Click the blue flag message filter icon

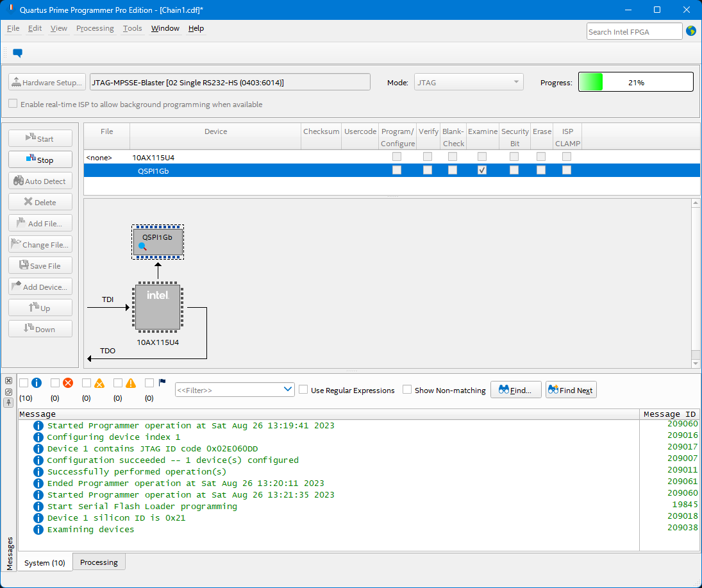pyautogui.click(x=162, y=382)
